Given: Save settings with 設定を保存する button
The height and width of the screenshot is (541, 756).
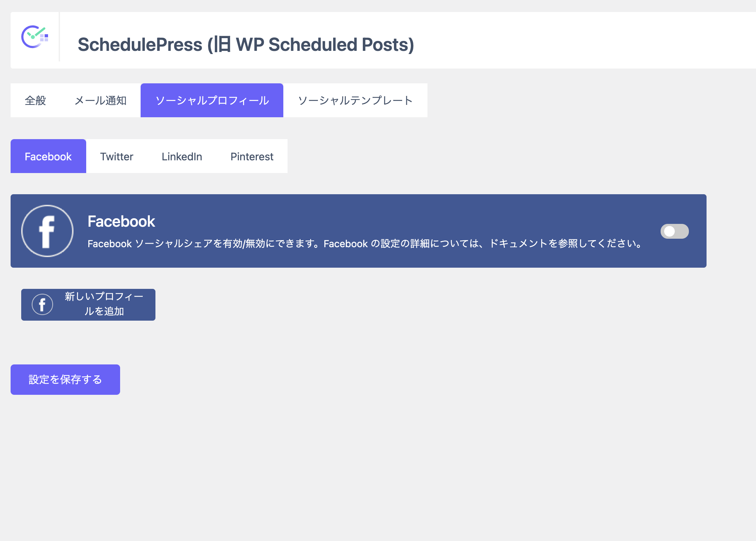Looking at the screenshot, I should pos(65,380).
